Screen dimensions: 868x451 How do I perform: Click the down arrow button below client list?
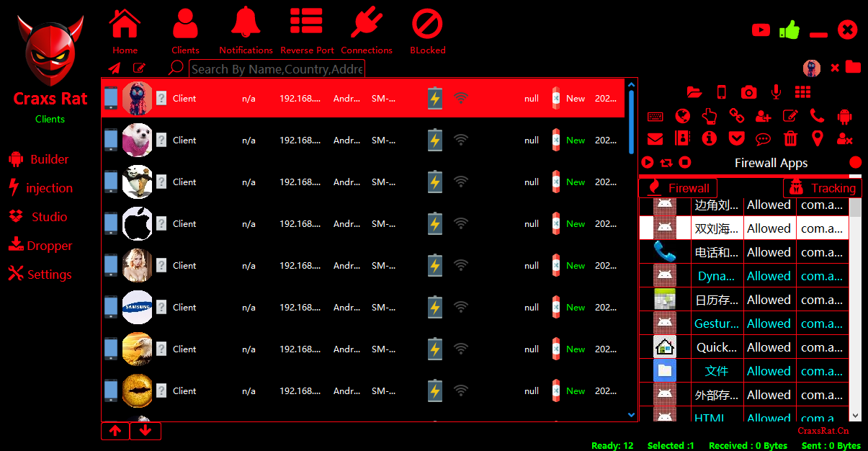click(146, 431)
